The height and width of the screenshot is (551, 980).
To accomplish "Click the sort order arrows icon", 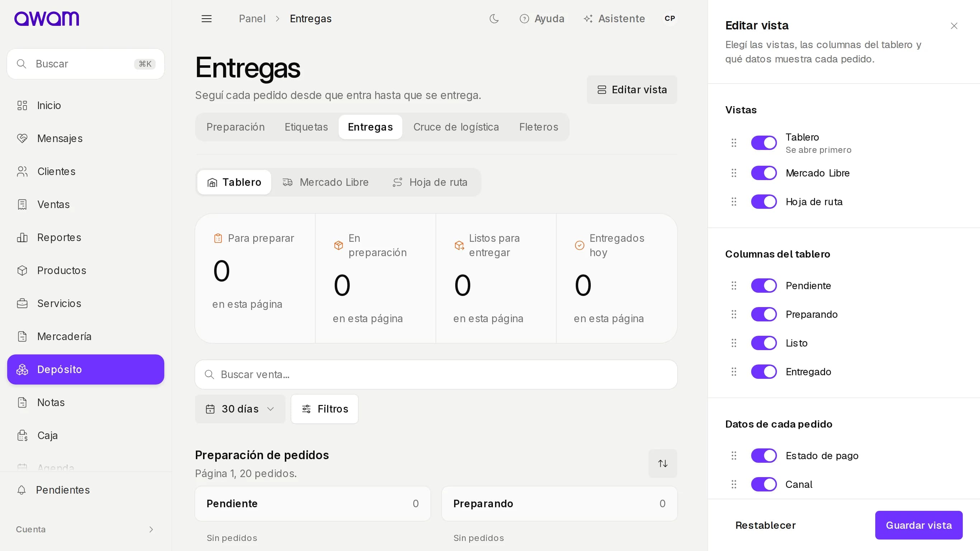I will [663, 463].
